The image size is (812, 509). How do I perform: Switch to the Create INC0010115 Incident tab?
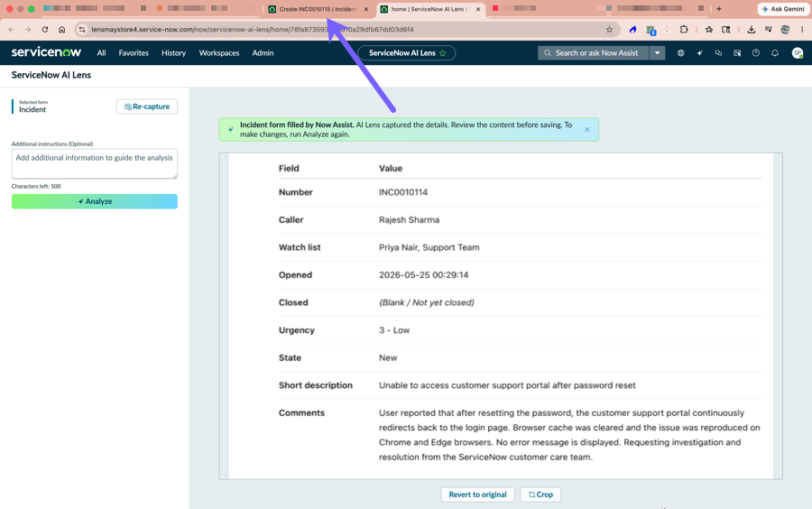316,9
